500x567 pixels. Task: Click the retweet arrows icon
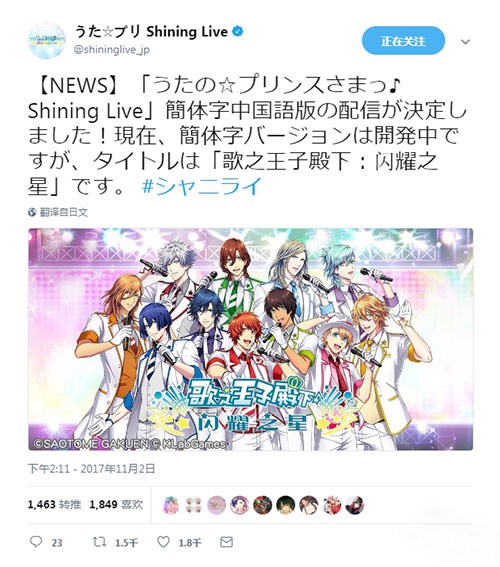[x=99, y=542]
